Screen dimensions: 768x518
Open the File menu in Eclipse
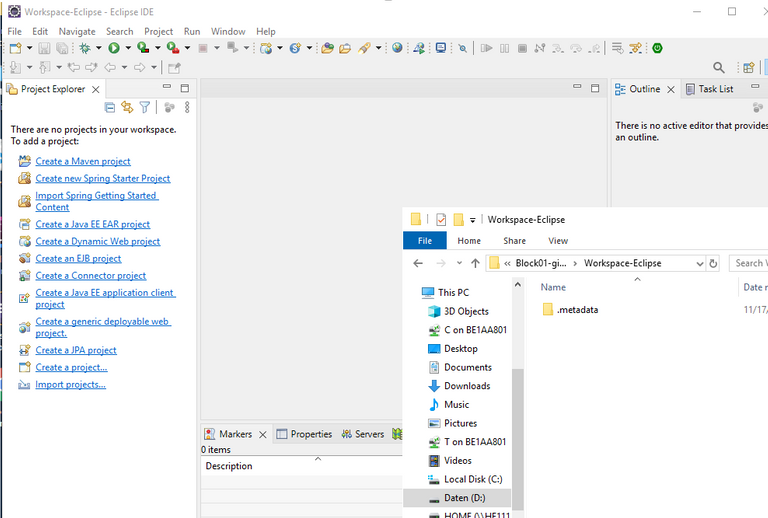15,31
